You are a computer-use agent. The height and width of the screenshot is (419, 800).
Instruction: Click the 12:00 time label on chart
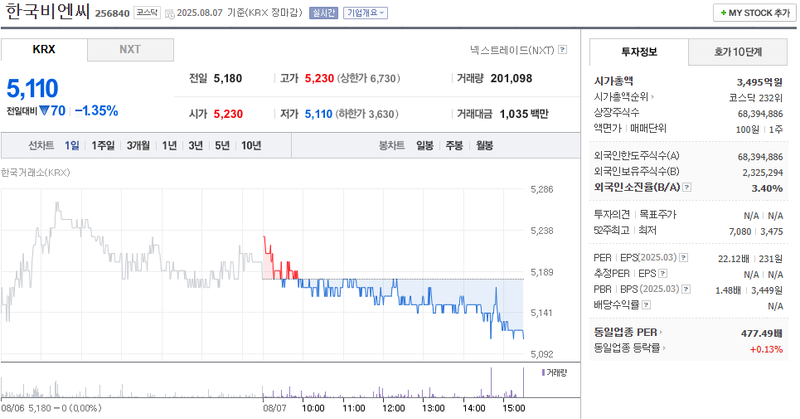pos(393,408)
